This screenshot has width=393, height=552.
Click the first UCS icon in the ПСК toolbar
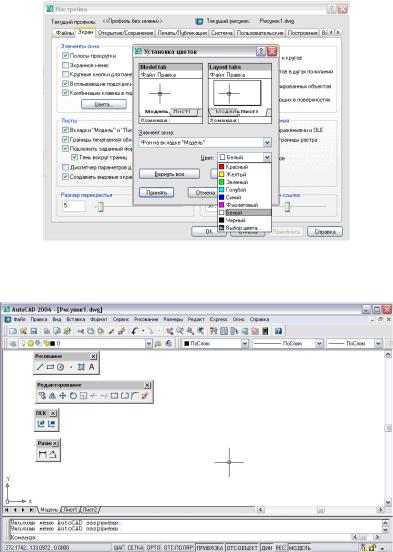coord(41,424)
